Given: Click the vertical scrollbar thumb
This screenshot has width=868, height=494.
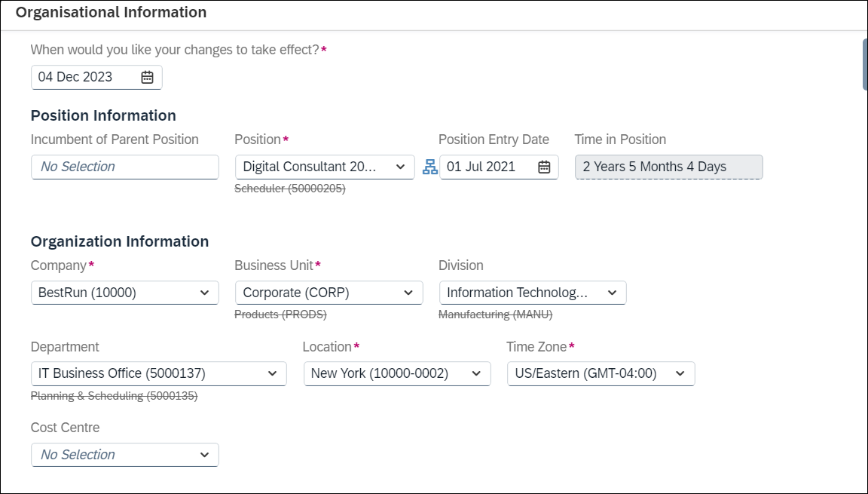Looking at the screenshot, I should click(864, 64).
